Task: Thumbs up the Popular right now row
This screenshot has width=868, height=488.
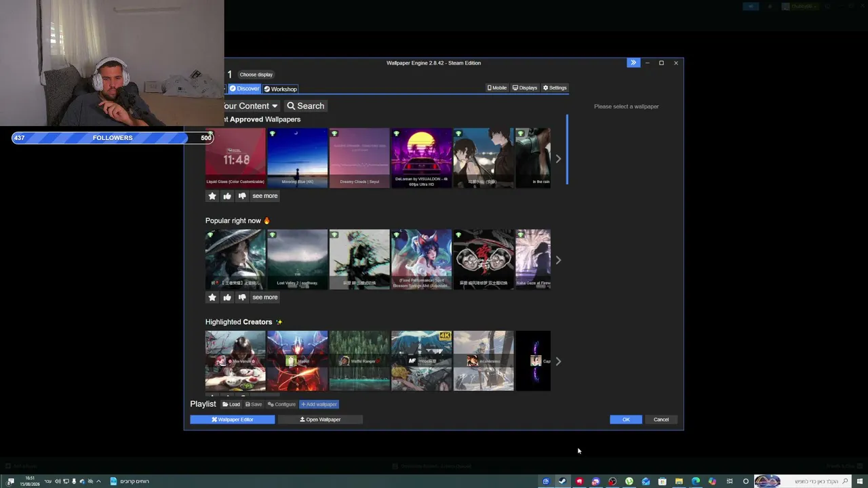Action: point(227,297)
